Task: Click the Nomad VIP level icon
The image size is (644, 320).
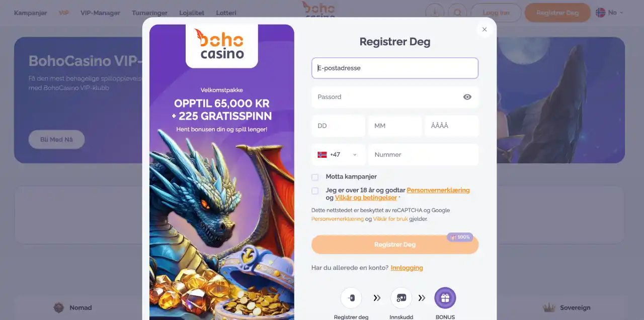Action: pos(59,307)
